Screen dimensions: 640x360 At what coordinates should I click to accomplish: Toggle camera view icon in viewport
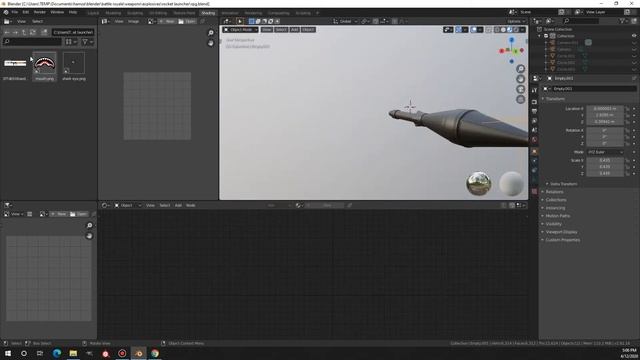520,89
